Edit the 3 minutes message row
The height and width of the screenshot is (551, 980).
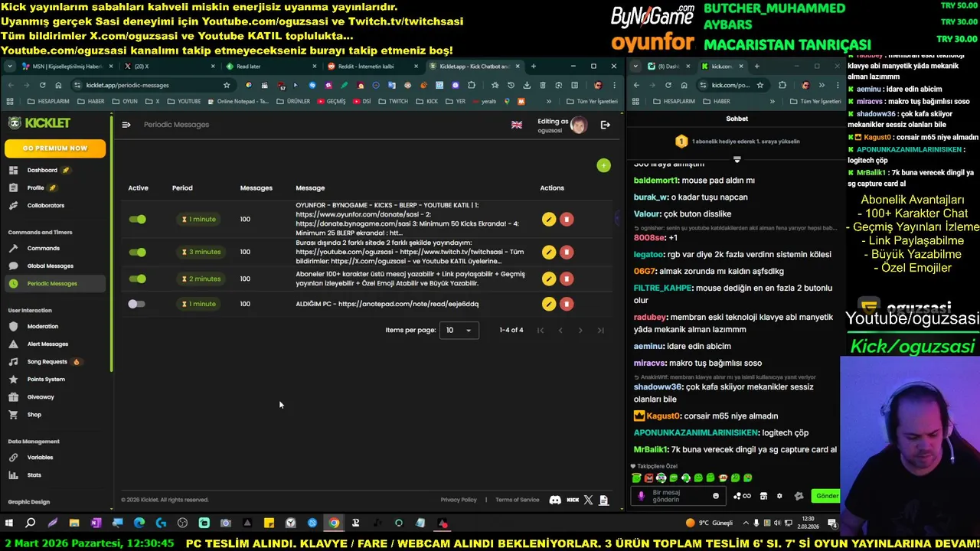point(548,252)
